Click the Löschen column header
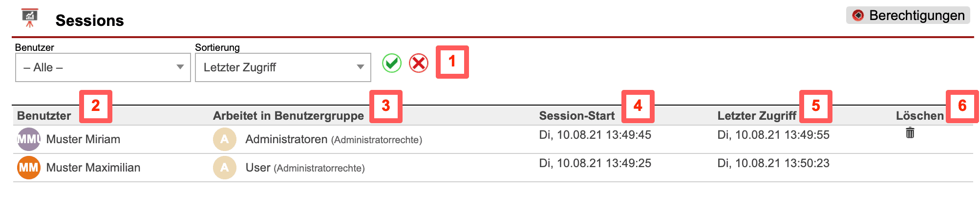This screenshot has width=980, height=216. point(919,116)
